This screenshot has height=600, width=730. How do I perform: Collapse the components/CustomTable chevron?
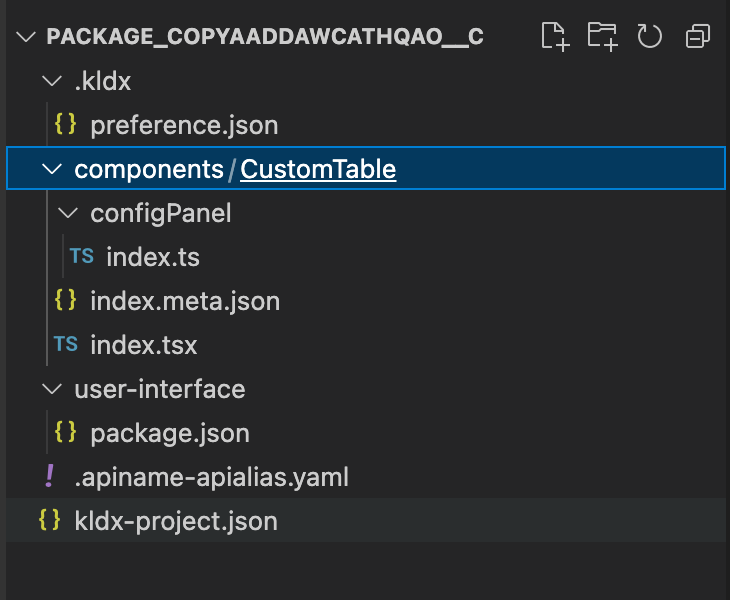52,169
